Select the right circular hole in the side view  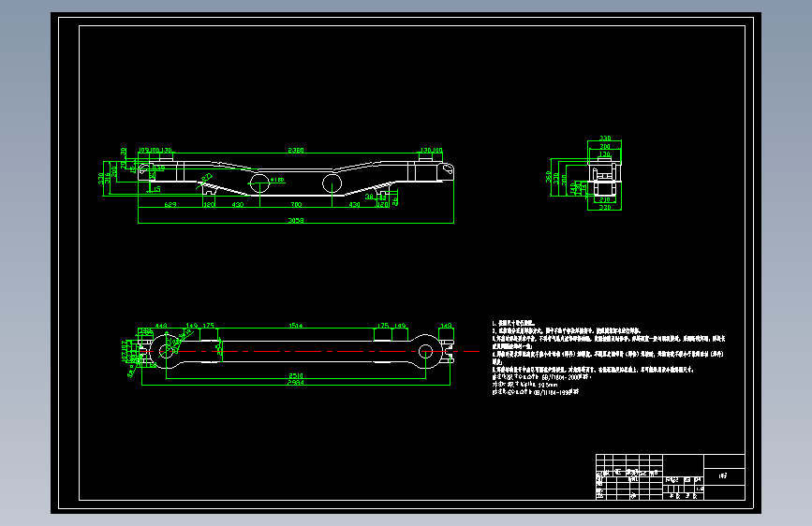[x=332, y=183]
